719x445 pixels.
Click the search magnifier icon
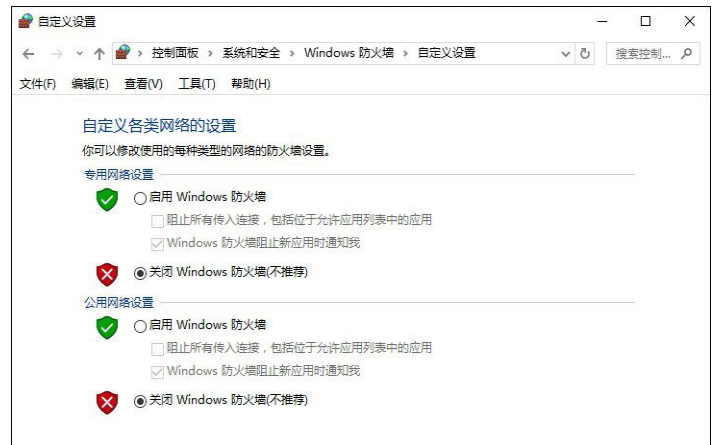[x=687, y=53]
